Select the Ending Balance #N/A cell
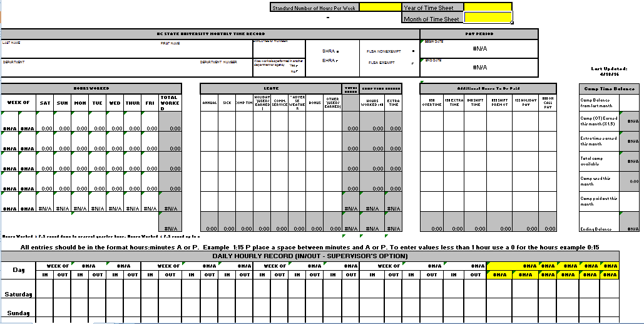This screenshot has width=644, height=324. [x=629, y=222]
